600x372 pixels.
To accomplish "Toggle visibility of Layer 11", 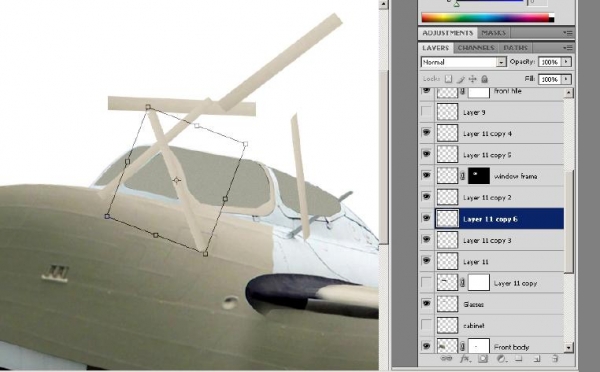I will click(x=426, y=261).
